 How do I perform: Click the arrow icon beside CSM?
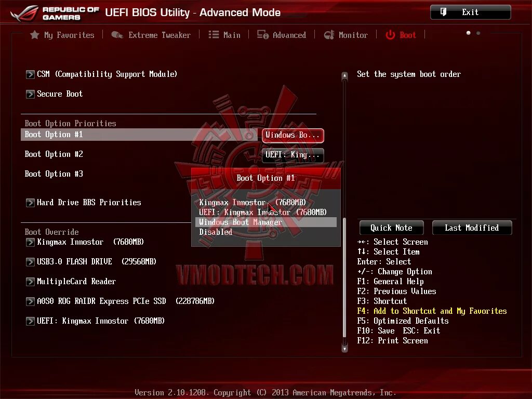pyautogui.click(x=30, y=74)
